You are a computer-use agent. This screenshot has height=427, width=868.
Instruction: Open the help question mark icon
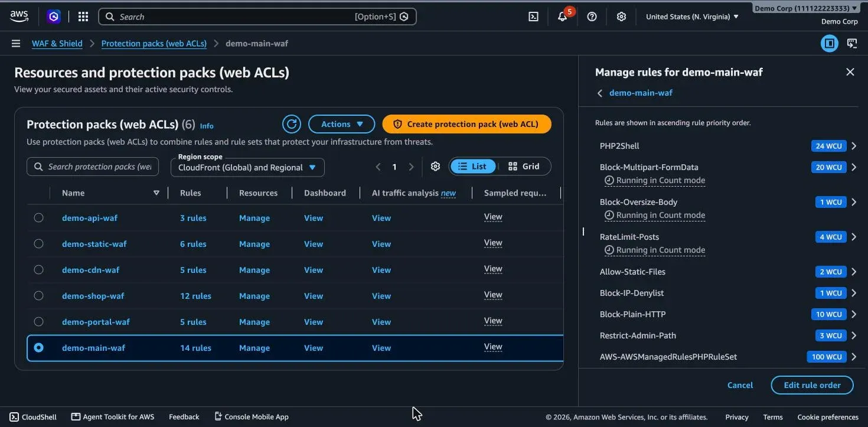pos(592,17)
